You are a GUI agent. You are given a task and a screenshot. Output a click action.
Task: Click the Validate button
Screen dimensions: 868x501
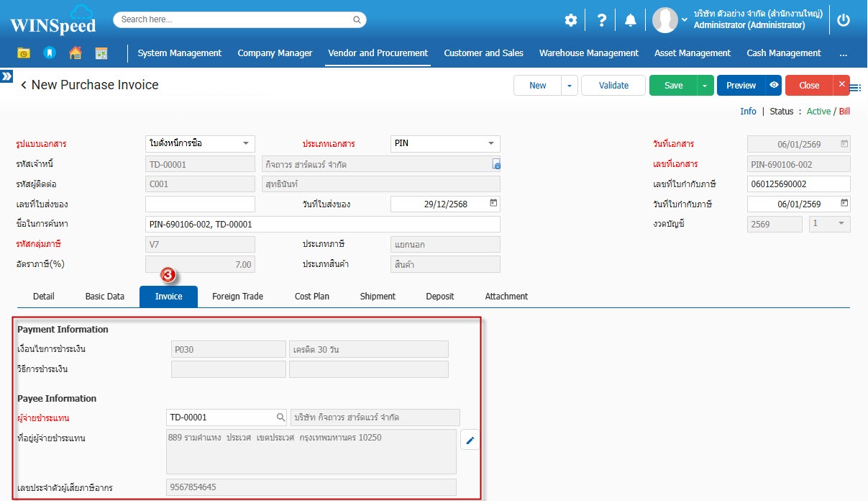click(613, 85)
